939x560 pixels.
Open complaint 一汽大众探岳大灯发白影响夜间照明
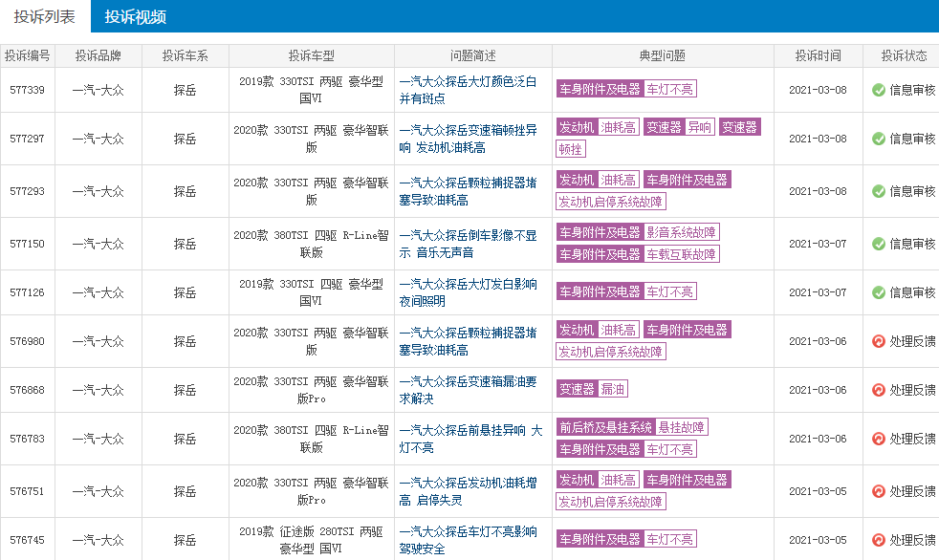(468, 292)
